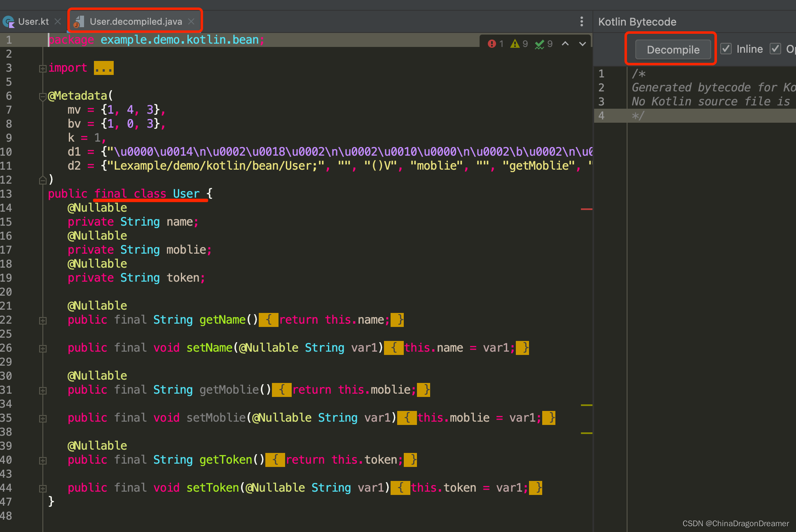Click the d2 metadata string line
The height and width of the screenshot is (532, 796).
(330, 166)
